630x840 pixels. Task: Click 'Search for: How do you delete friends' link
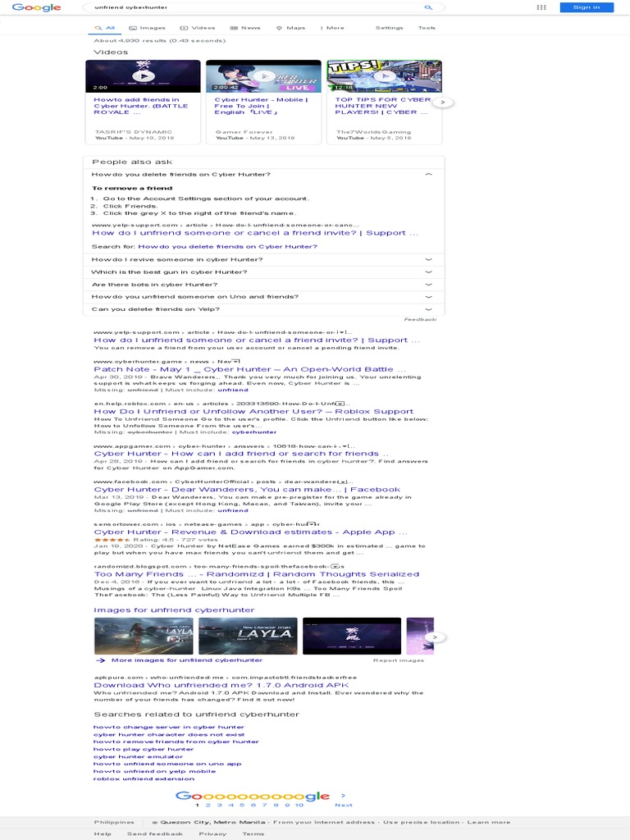pos(228,246)
